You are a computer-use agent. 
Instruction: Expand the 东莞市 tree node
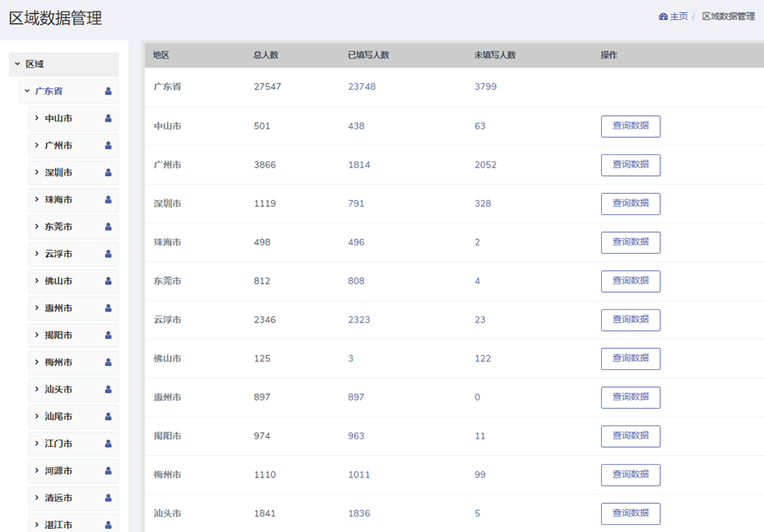click(37, 227)
